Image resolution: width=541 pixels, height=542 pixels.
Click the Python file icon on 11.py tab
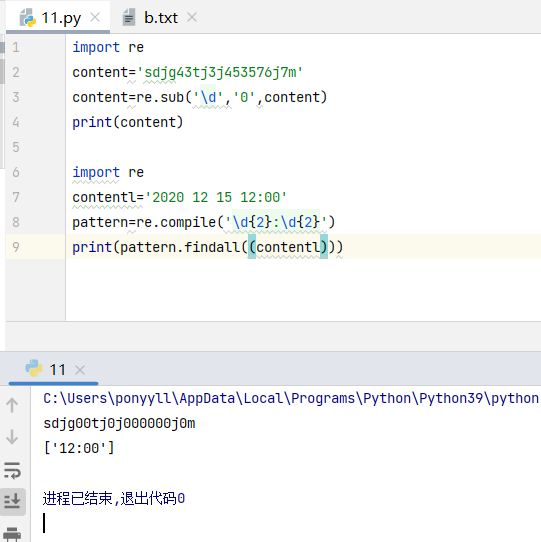point(28,18)
